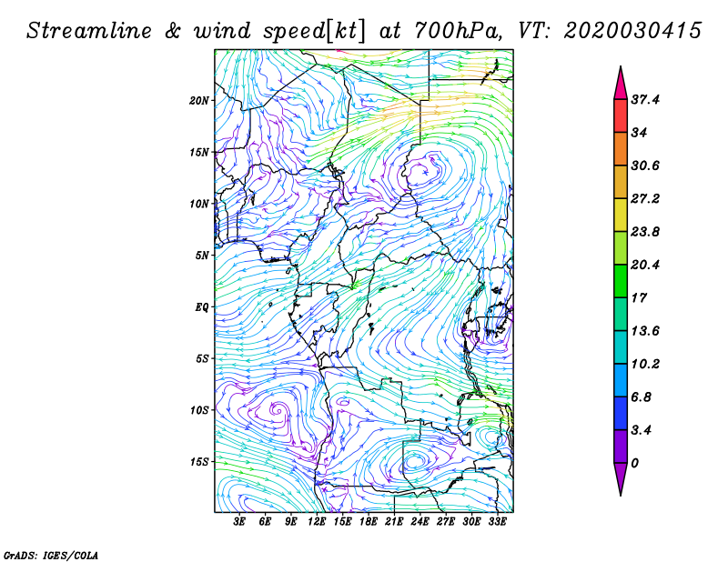Click the 10N latitude axis label
Image resolution: width=728 pixels, height=562 pixels.
point(199,204)
